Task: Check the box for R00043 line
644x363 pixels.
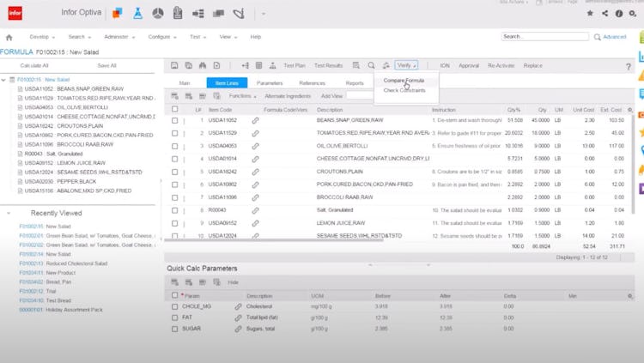Action: pos(174,210)
